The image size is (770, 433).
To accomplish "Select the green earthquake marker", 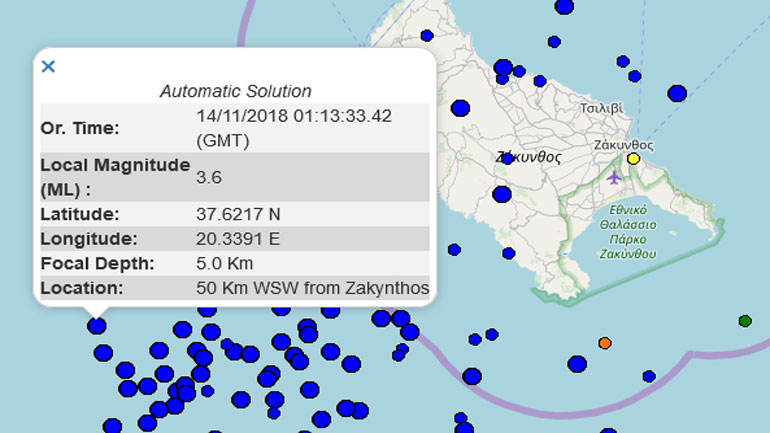I will click(745, 321).
